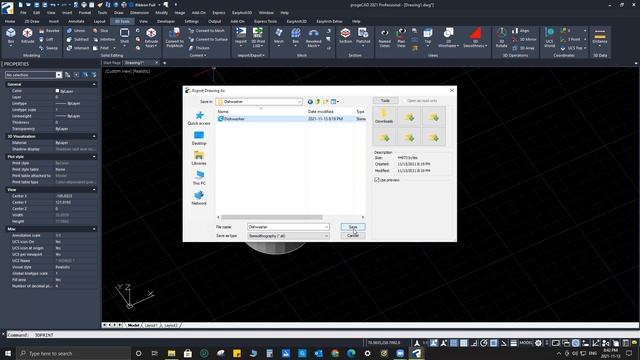Screen dimensions: 640x360
Task: Click the Save button
Action: (x=353, y=227)
